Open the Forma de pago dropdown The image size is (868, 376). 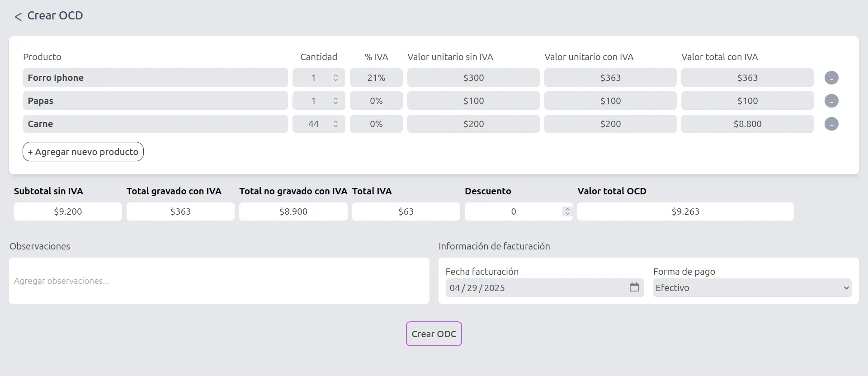(752, 288)
